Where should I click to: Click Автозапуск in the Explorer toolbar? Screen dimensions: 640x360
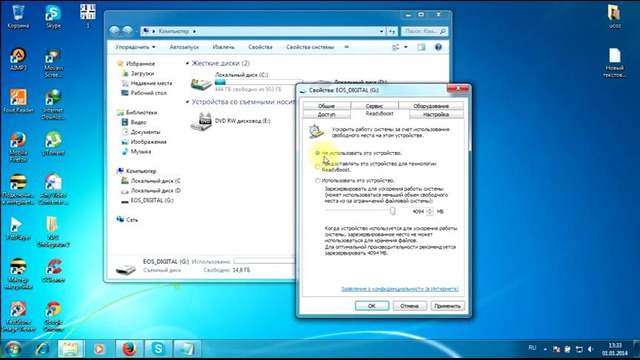click(184, 47)
